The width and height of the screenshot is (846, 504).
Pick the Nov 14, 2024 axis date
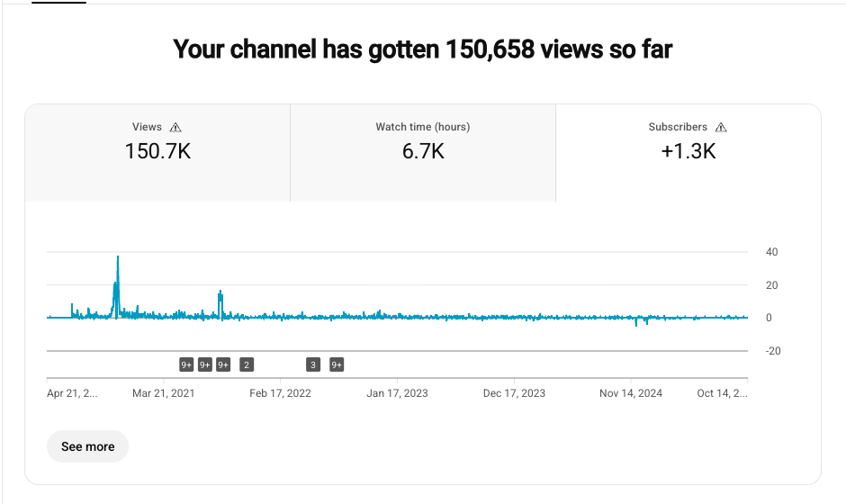tap(631, 393)
